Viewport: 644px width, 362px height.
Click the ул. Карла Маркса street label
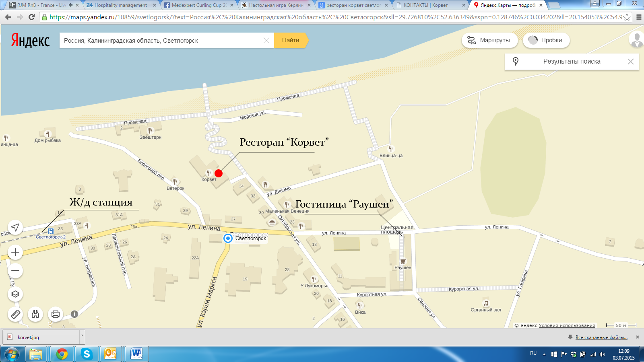tap(208, 302)
